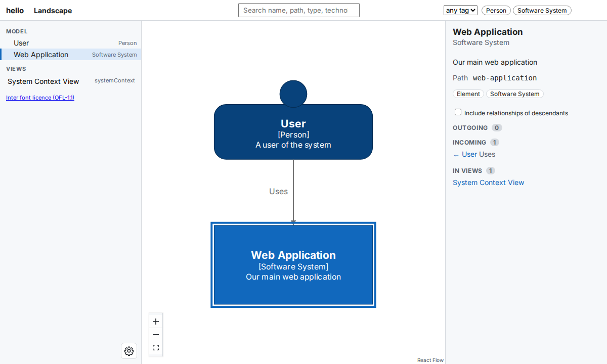
Task: Click 'Our main web application' description in details
Action: 495,62
